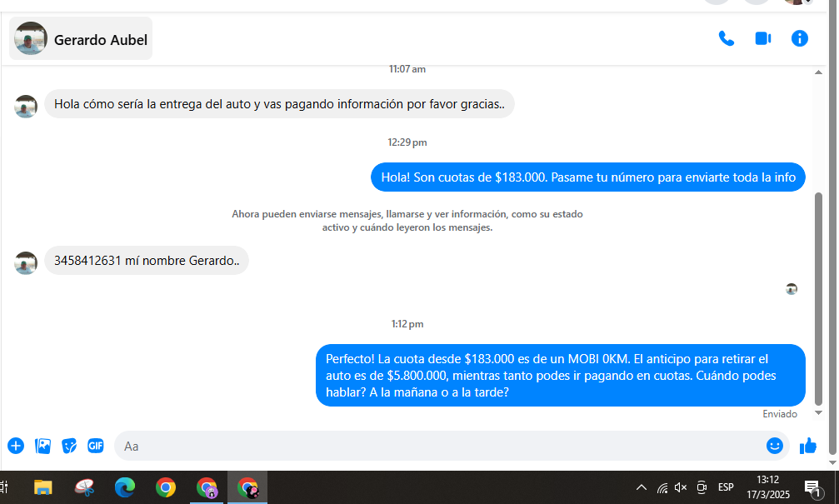Click the 1:12 pm timestamp
Viewport: 839px width, 504px height.
coord(407,324)
